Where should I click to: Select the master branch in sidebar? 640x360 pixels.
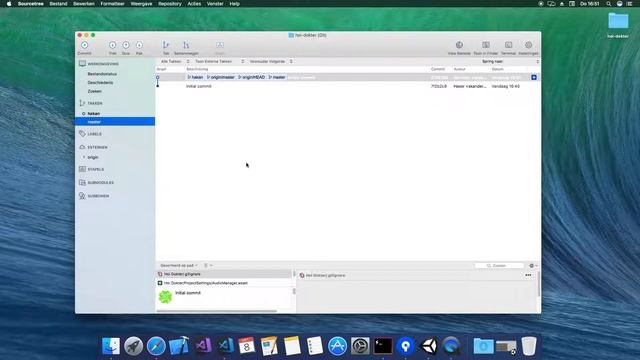115,122
